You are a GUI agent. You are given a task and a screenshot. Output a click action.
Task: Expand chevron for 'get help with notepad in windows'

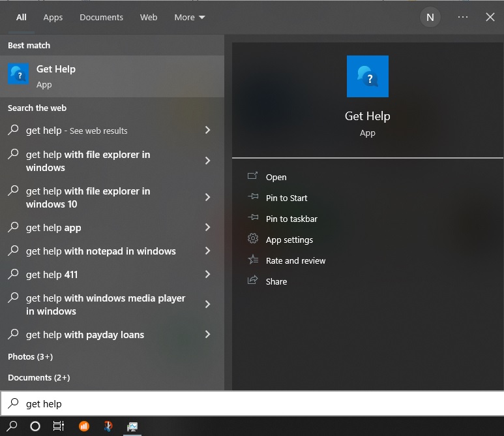[207, 251]
